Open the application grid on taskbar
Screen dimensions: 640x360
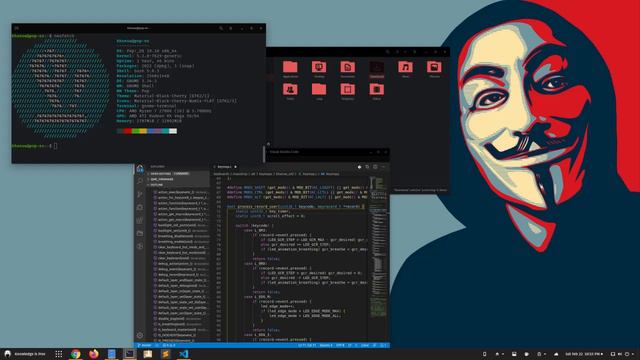click(58, 354)
